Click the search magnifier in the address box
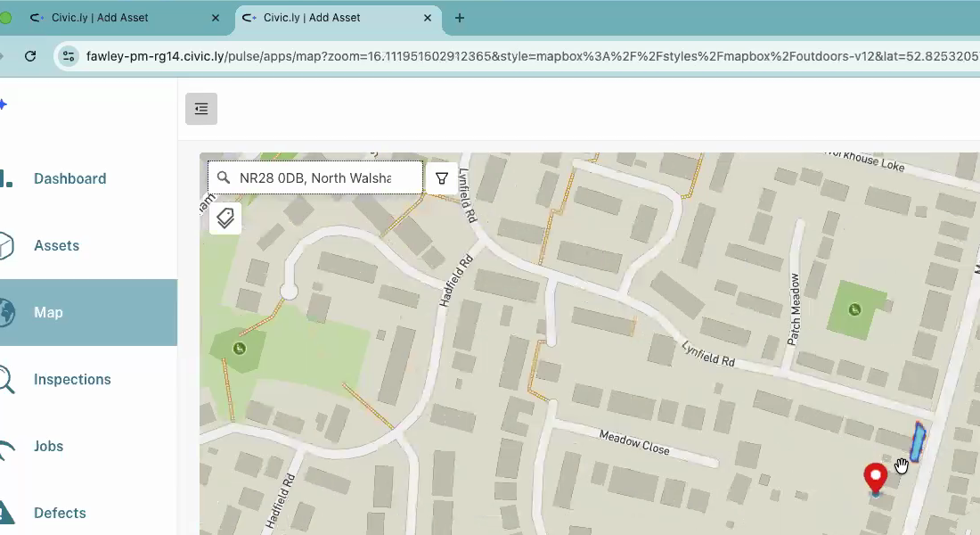Viewport: 980px width, 535px height. tap(223, 177)
